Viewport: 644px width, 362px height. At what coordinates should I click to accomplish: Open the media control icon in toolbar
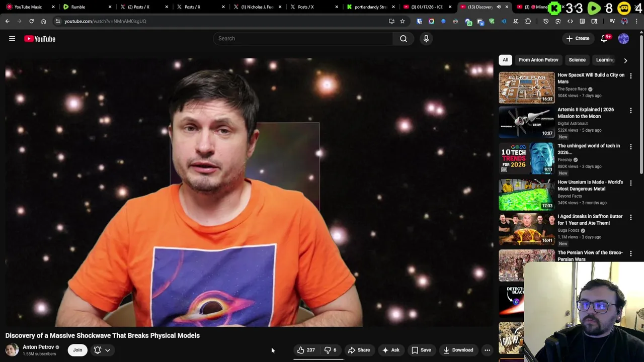[612, 21]
